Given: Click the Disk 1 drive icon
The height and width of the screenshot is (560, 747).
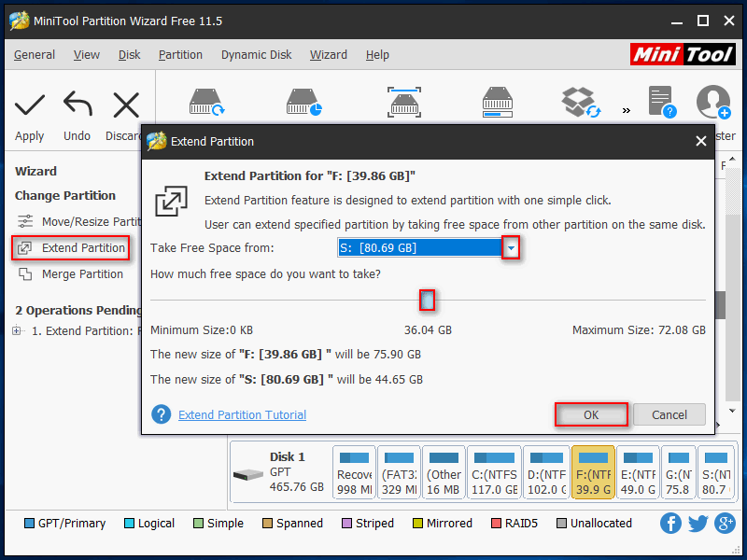Looking at the screenshot, I should click(248, 474).
